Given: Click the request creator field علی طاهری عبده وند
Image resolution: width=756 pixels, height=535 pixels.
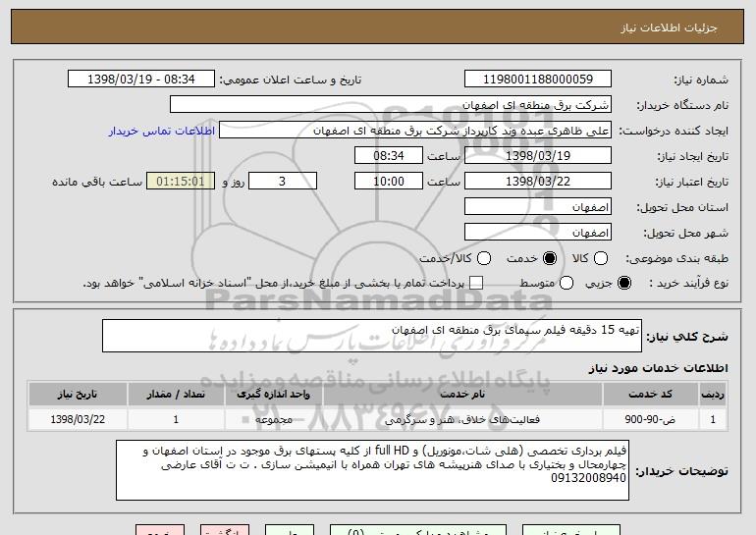Looking at the screenshot, I should point(415,131).
